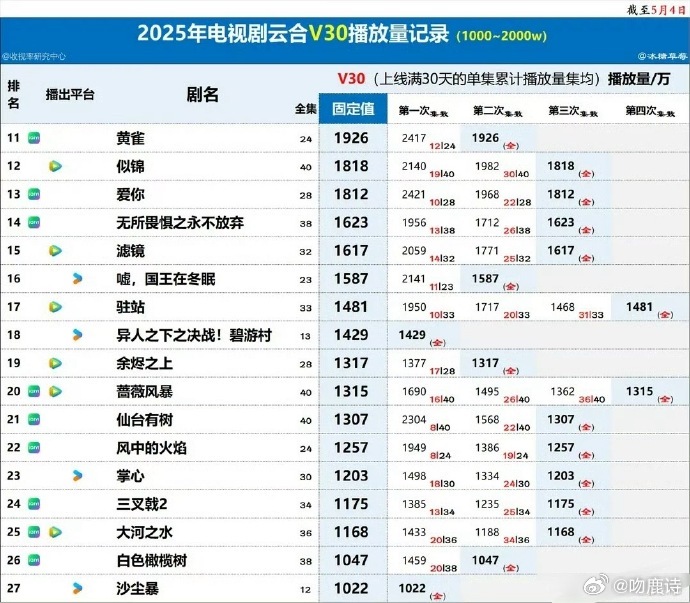The height and width of the screenshot is (603, 690).
Task: Click the date text 截至5月4日
Action: [x=656, y=9]
